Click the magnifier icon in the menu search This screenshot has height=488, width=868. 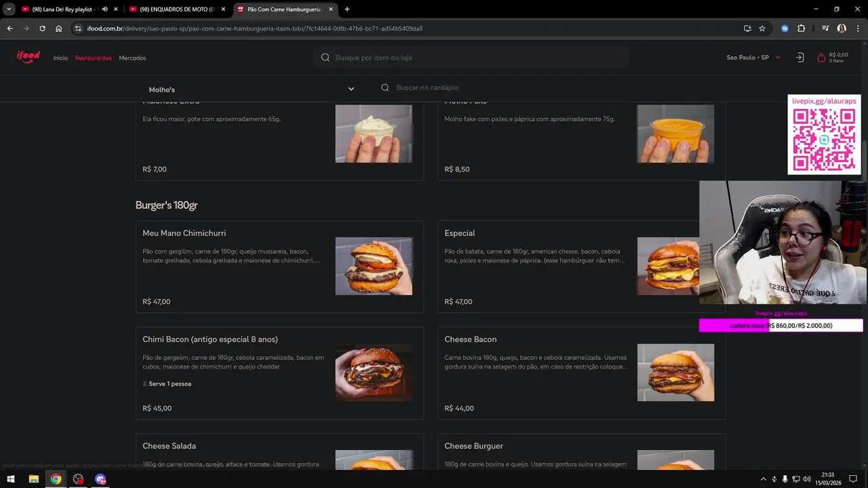[385, 87]
